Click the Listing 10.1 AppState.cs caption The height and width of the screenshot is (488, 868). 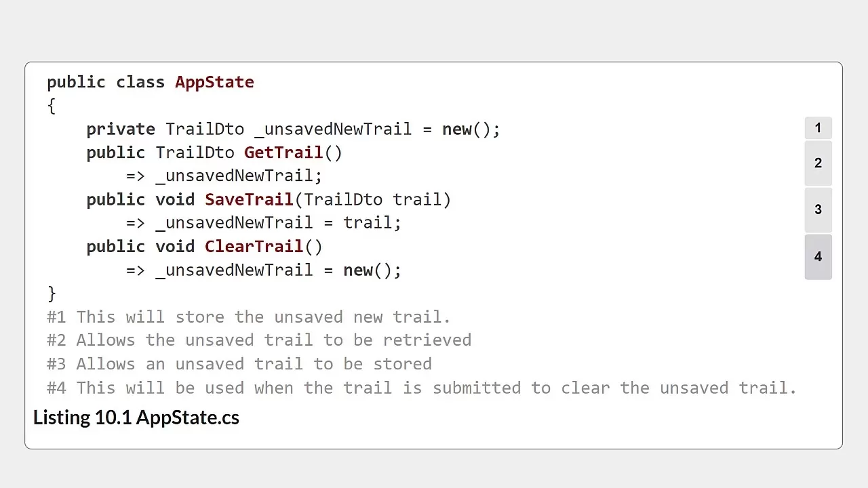coord(136,417)
